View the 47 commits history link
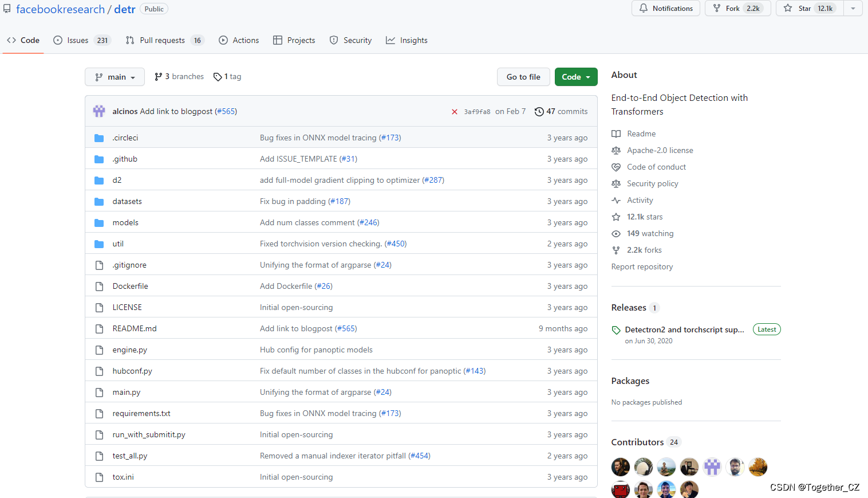 point(561,111)
